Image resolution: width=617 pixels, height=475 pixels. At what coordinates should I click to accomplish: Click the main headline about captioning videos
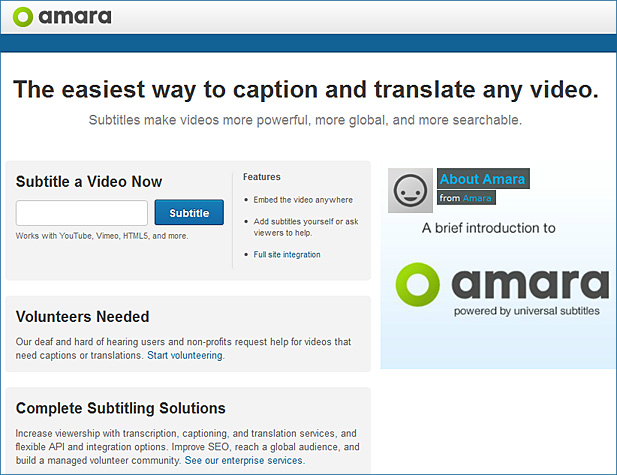(x=306, y=90)
